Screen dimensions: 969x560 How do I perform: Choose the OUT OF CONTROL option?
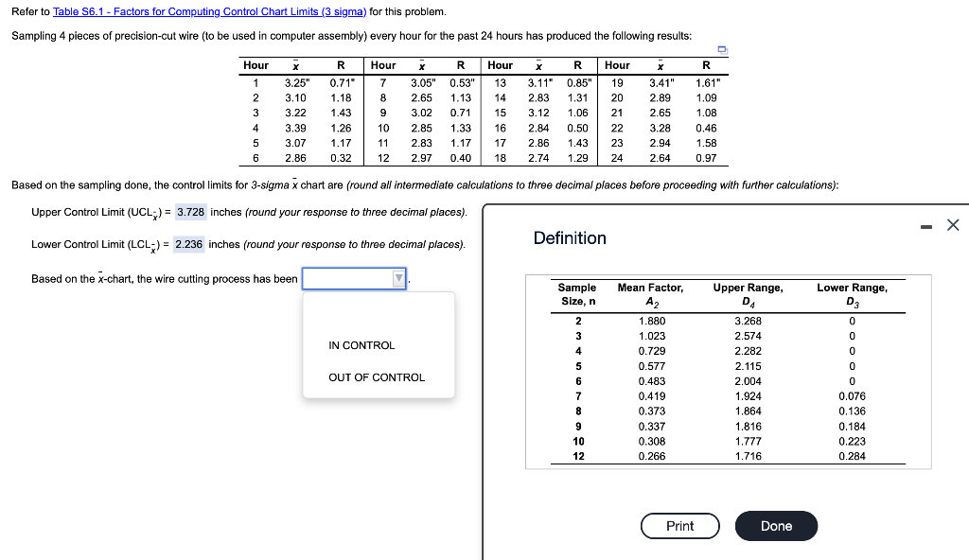point(377,377)
